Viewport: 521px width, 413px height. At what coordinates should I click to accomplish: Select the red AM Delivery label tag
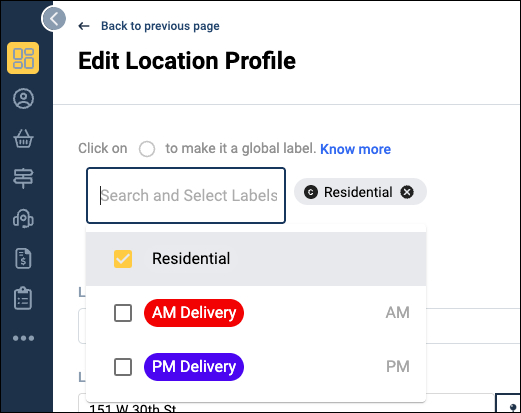[x=194, y=313]
